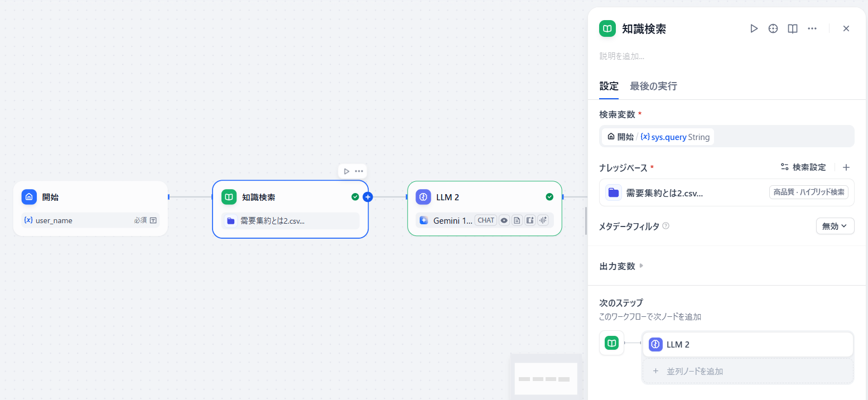This screenshot has height=400, width=868.
Task: Open the 検索変数 sys.query variable selector
Action: tap(726, 137)
